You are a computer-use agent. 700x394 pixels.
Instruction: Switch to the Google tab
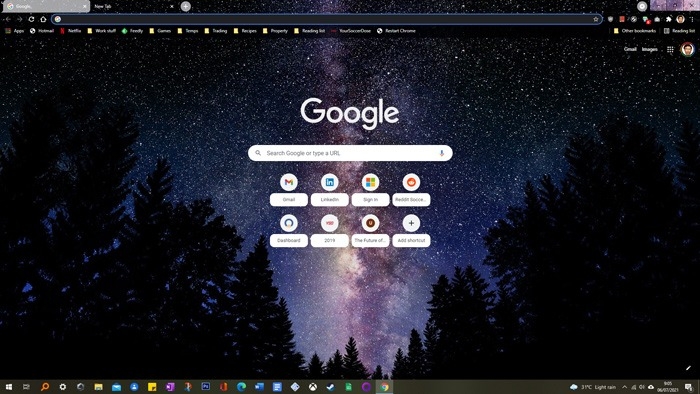point(46,6)
